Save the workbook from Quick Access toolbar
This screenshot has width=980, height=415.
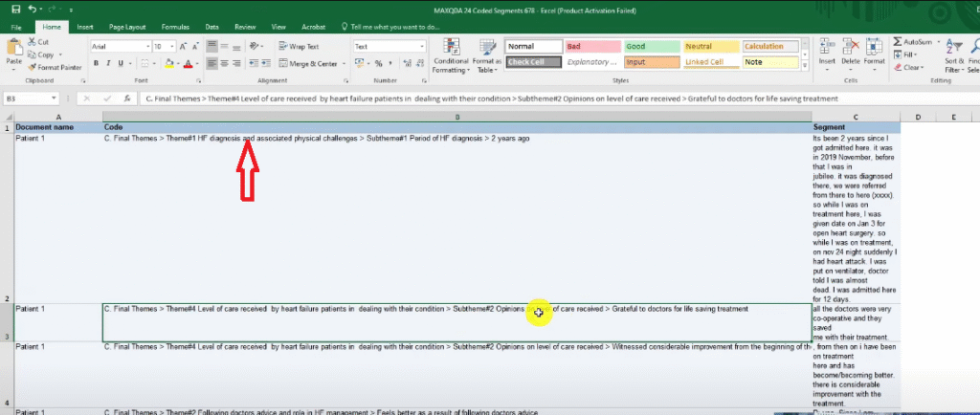pyautogui.click(x=16, y=10)
